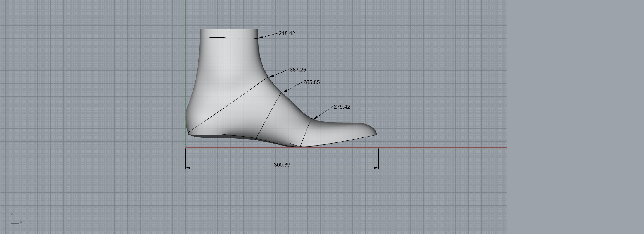
Task: Click arrowhead of the 387.26 leader
Action: pyautogui.click(x=270, y=76)
